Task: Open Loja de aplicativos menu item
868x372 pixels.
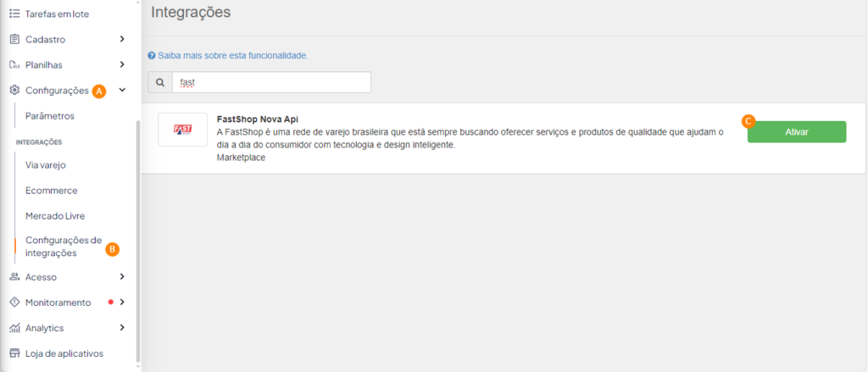Action: pos(64,353)
